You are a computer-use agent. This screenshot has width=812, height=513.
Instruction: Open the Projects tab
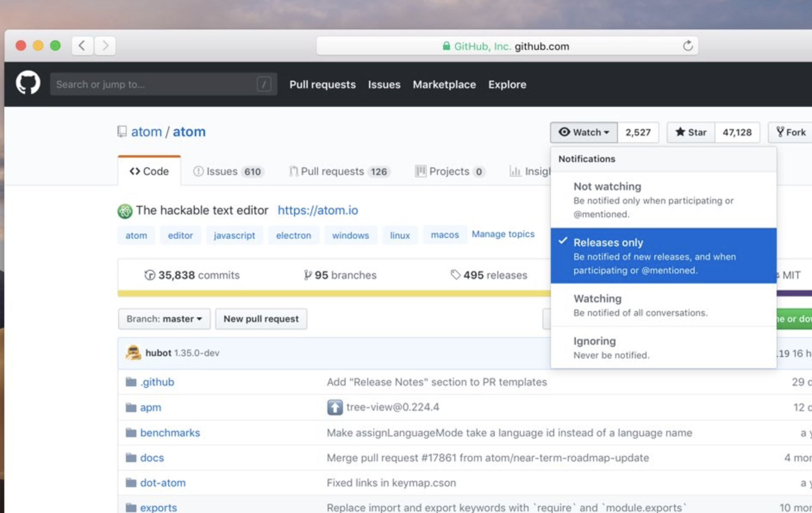click(450, 172)
